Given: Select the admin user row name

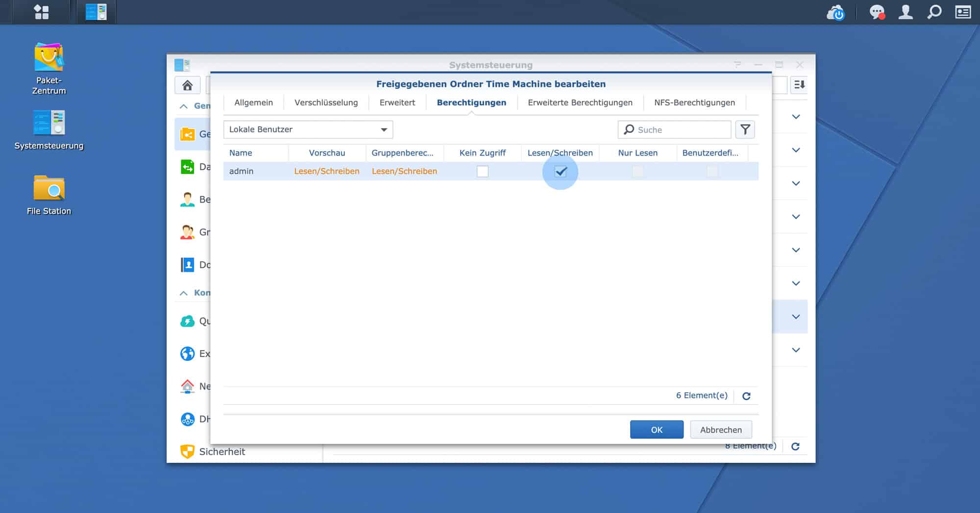Looking at the screenshot, I should click(241, 171).
